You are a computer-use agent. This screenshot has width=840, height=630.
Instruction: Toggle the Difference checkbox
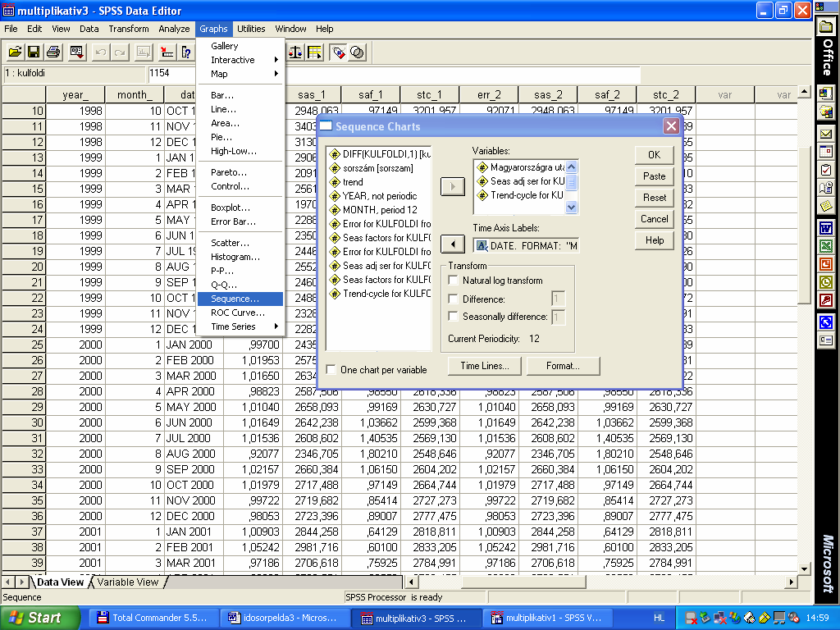[x=453, y=299]
